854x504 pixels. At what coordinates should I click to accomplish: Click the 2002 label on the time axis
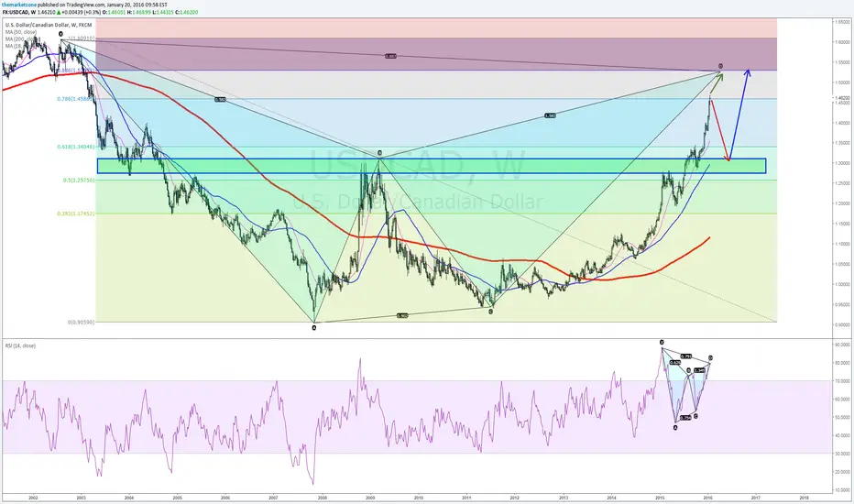33,498
